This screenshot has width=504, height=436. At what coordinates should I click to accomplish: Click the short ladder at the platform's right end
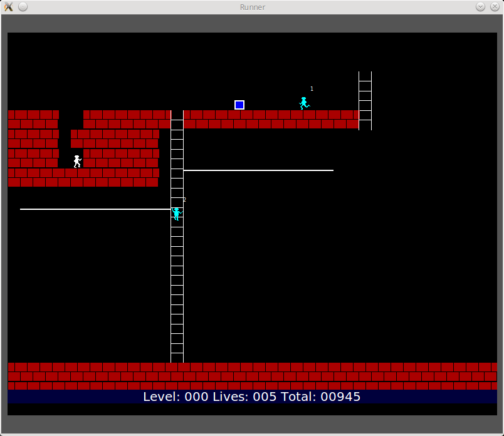(365, 101)
